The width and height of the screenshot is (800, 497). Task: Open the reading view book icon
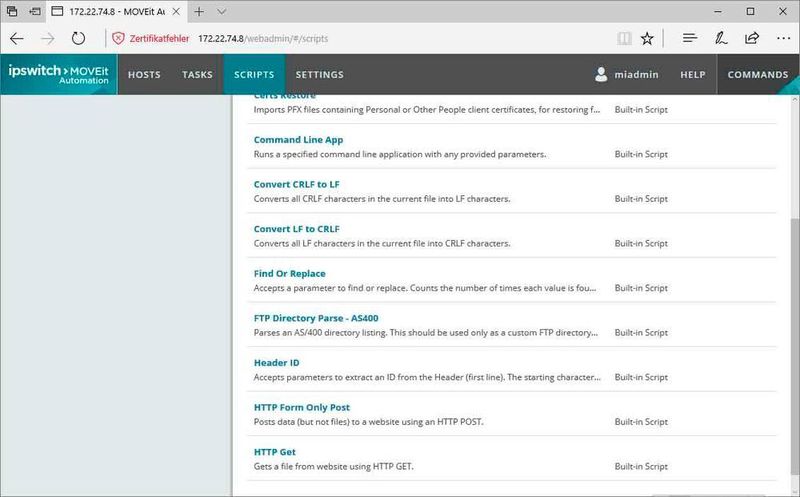pyautogui.click(x=624, y=38)
